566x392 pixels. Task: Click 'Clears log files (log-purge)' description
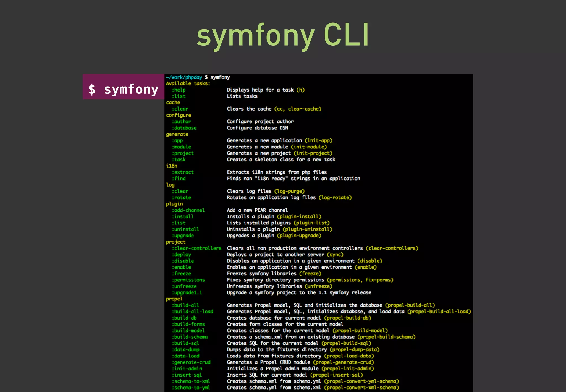[266, 191]
